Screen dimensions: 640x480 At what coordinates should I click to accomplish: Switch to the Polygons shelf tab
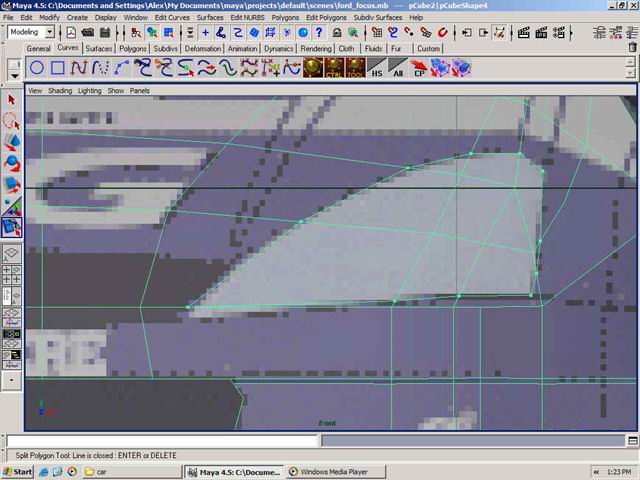tap(133, 48)
